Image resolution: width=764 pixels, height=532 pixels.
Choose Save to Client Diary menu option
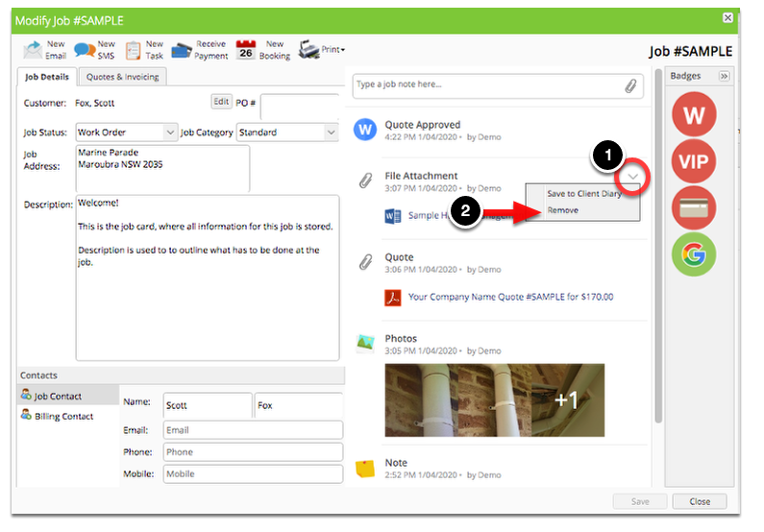tap(583, 194)
